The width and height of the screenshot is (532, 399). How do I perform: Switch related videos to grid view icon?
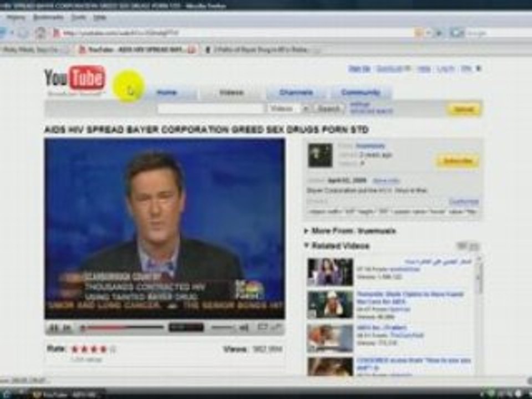pyautogui.click(x=474, y=246)
